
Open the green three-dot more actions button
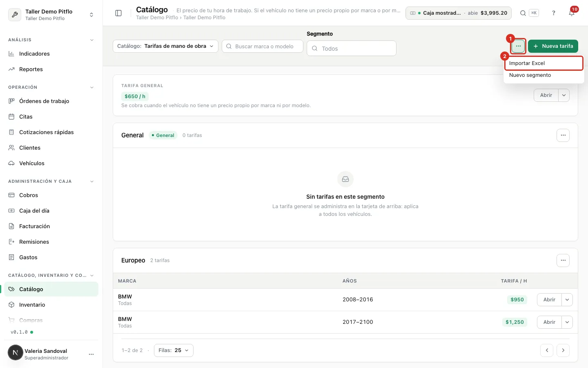518,46
